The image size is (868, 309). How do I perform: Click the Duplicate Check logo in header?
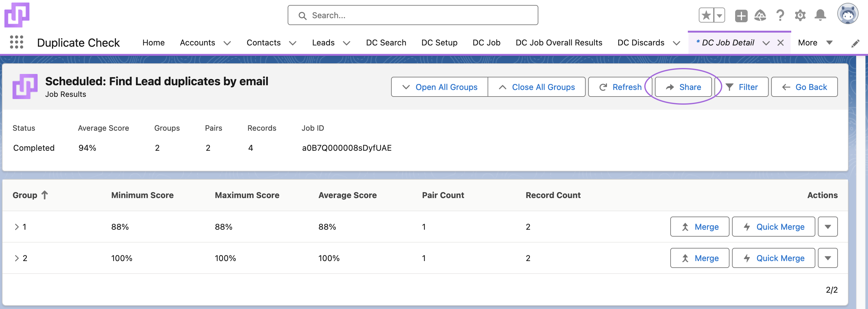click(17, 15)
